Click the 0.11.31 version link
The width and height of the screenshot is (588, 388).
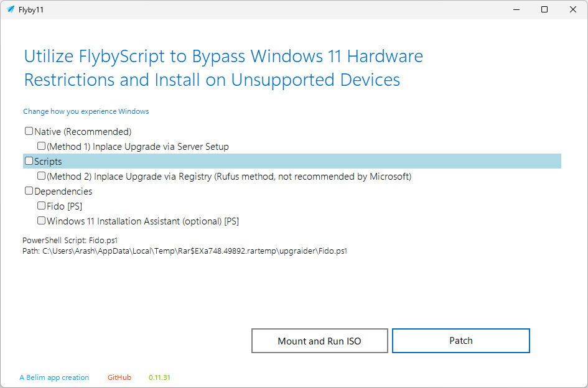(x=159, y=377)
